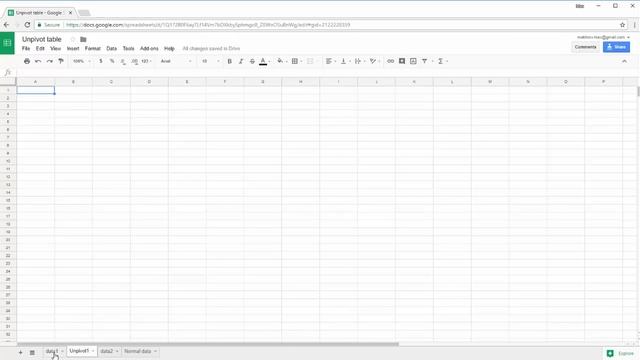
Task: Click browser Back arrow
Action: (7, 25)
